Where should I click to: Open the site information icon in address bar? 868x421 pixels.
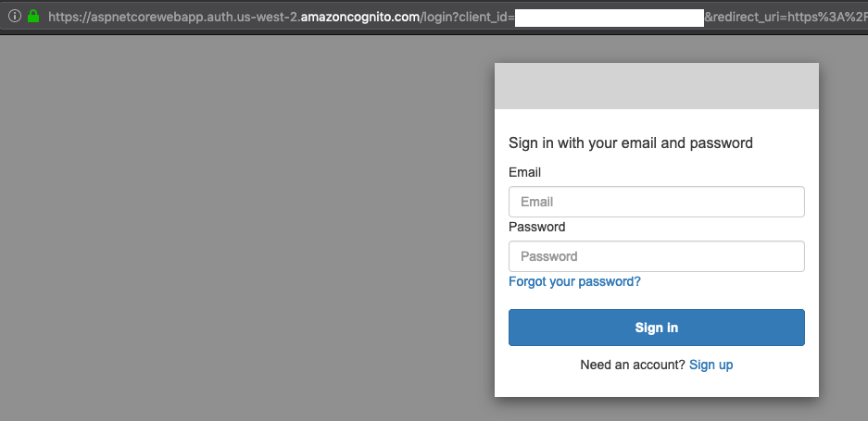pyautogui.click(x=15, y=16)
